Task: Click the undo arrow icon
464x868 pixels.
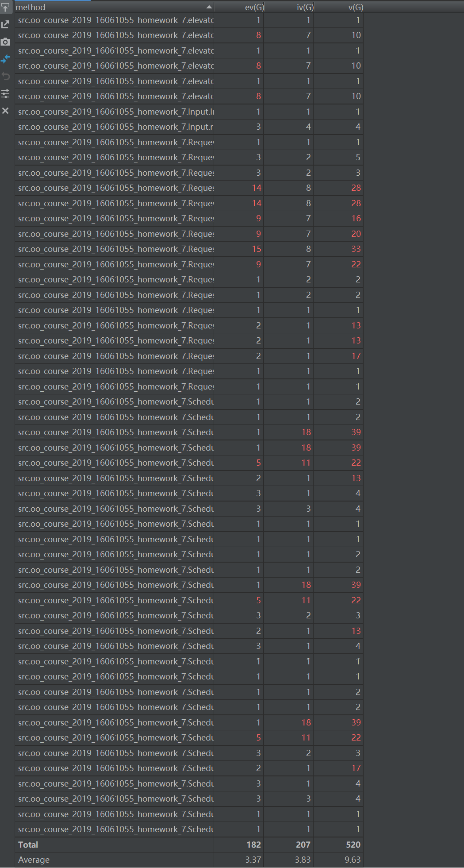Action: pos(5,76)
